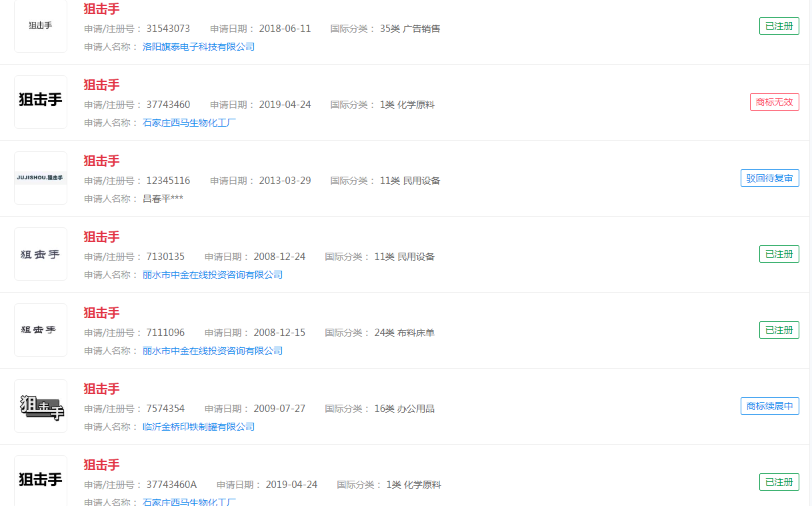Click logo thumbnail of trademark 7130135
The height and width of the screenshot is (506, 812).
point(41,254)
